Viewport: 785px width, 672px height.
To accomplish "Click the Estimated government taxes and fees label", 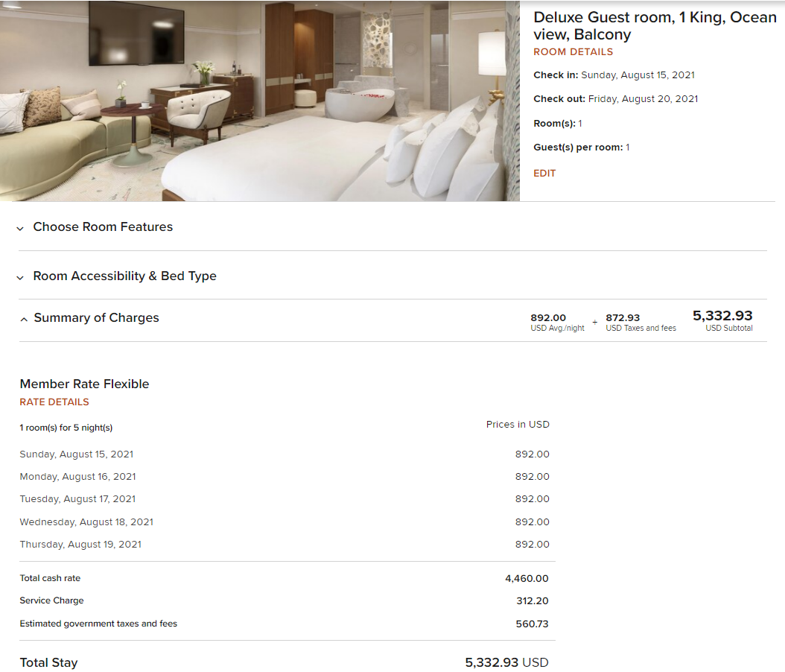I will tap(98, 624).
